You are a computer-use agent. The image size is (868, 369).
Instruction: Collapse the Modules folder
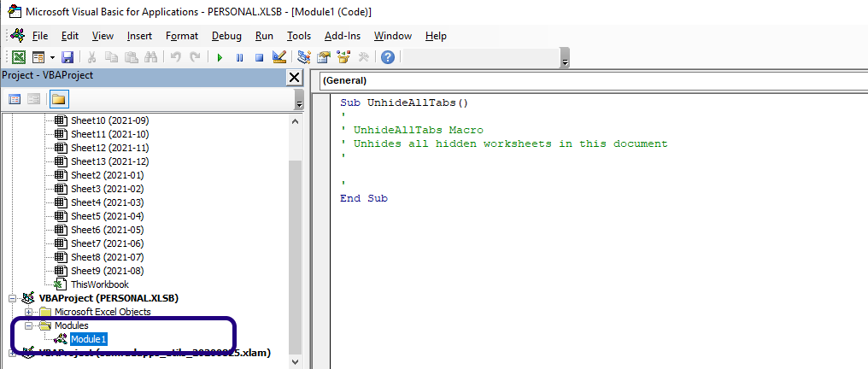(x=29, y=325)
